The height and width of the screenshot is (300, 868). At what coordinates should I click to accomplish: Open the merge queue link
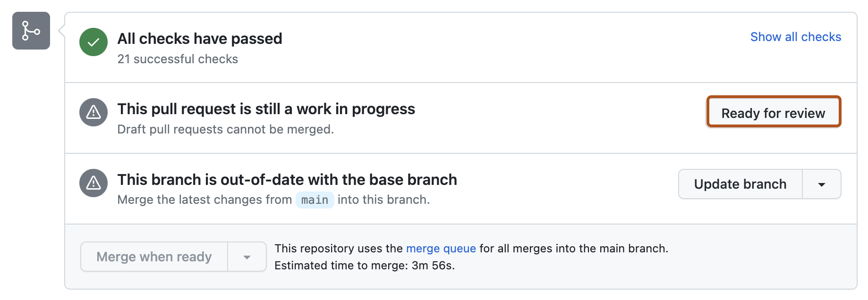pyautogui.click(x=442, y=249)
